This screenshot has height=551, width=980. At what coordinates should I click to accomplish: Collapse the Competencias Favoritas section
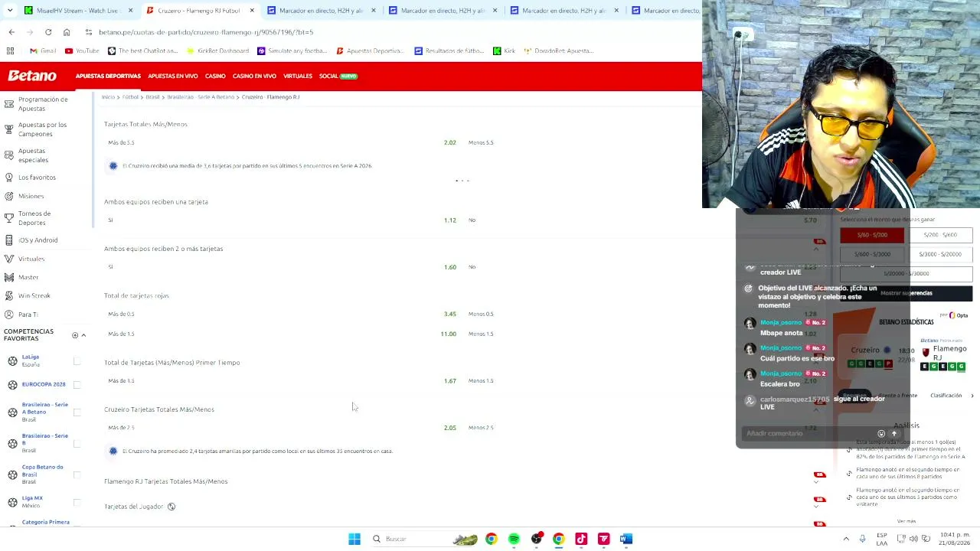83,335
